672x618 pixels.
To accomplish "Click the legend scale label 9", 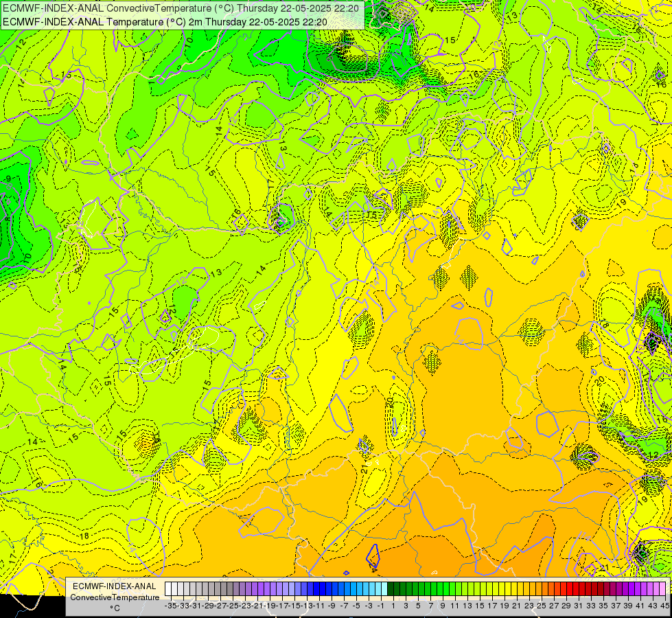I will pos(443,606).
